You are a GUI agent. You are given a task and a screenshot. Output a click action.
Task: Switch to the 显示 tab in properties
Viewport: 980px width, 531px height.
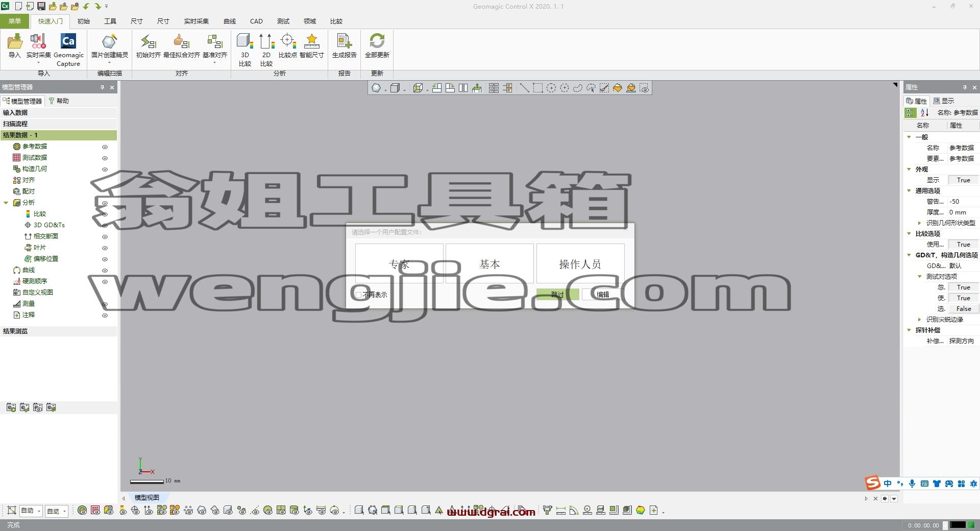pos(944,101)
